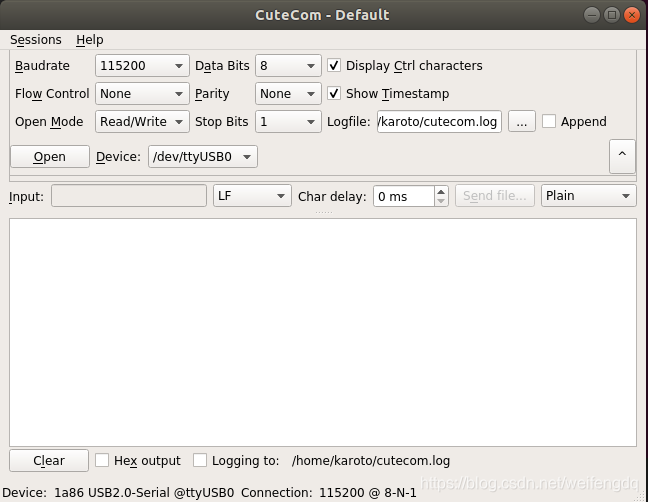Viewport: 648px width, 502px height.
Task: Toggle the Show Timestamp checkbox
Action: 334,94
